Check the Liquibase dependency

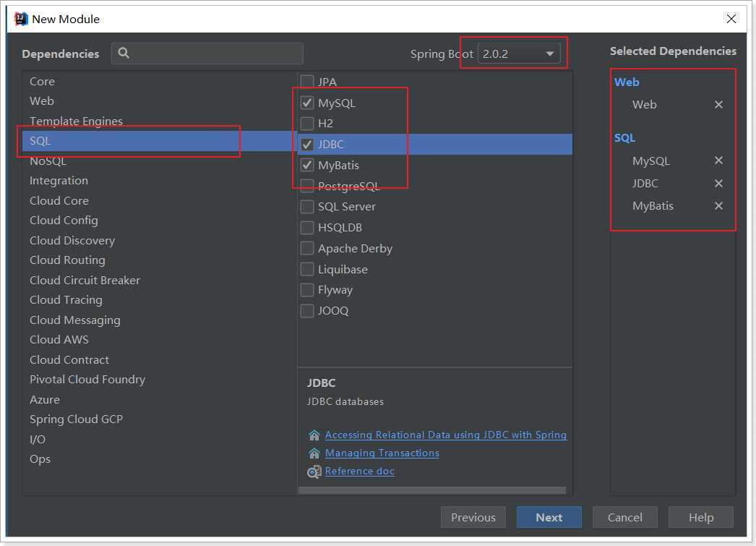tap(307, 269)
